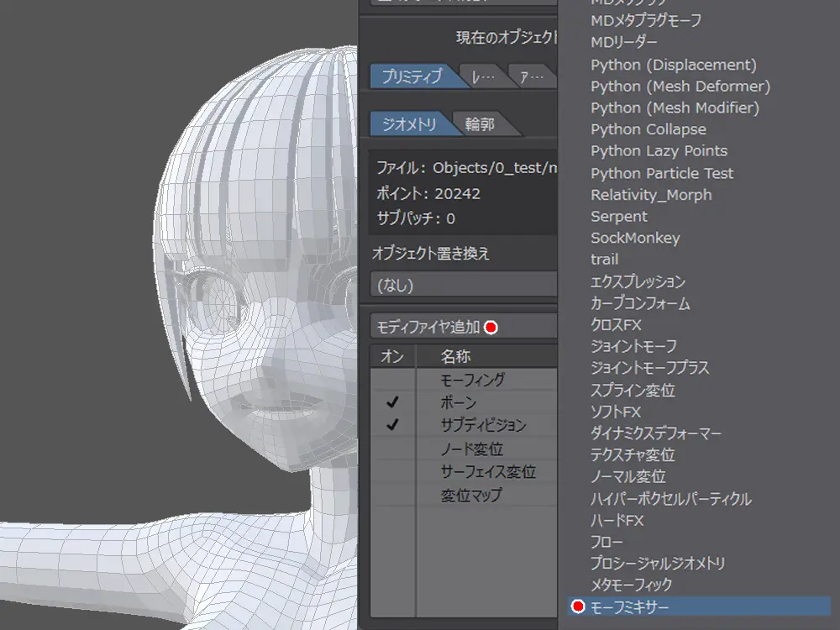Toggle off the サブディビジョン modifier
Image resolution: width=840 pixels, height=630 pixels.
click(392, 425)
